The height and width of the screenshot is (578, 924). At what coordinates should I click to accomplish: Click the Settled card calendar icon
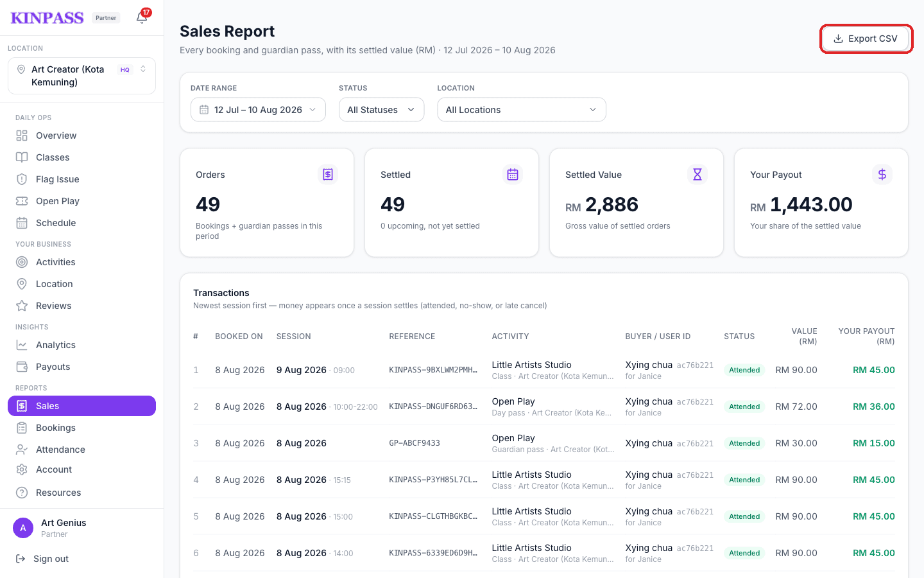point(513,174)
